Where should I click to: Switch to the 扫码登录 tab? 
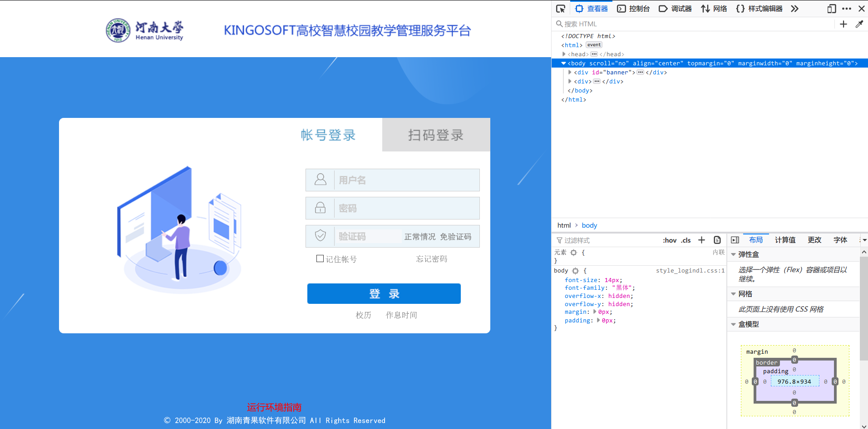(435, 135)
